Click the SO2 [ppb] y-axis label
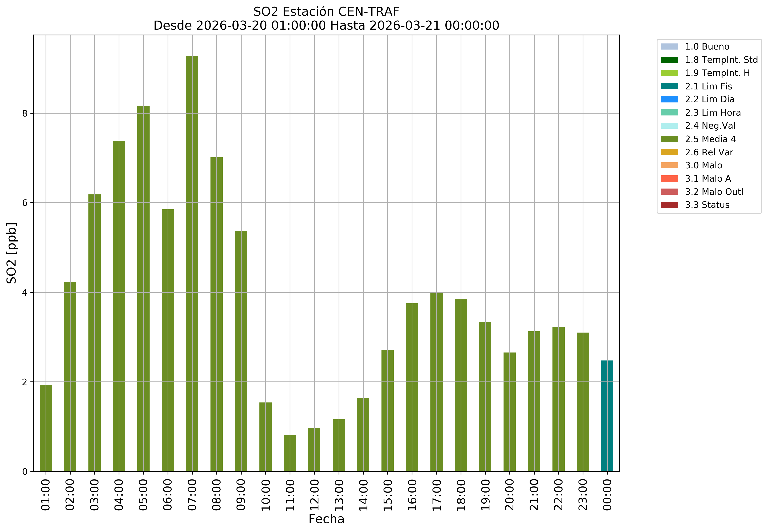The height and width of the screenshot is (532, 768). [x=12, y=253]
